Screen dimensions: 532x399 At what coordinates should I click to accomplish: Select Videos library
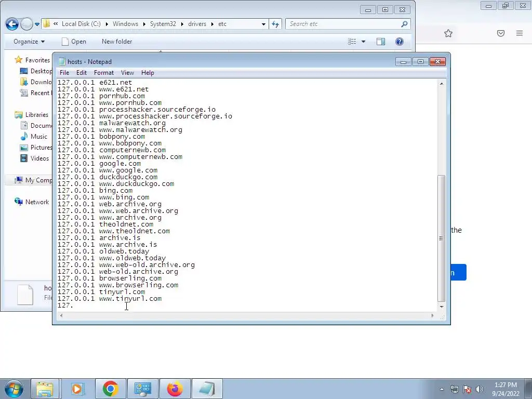point(35,158)
